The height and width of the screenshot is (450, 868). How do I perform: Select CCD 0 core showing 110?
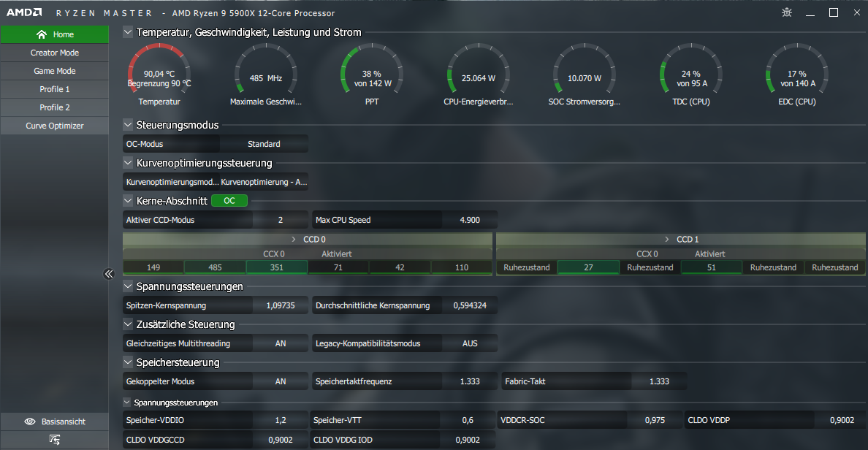[462, 267]
